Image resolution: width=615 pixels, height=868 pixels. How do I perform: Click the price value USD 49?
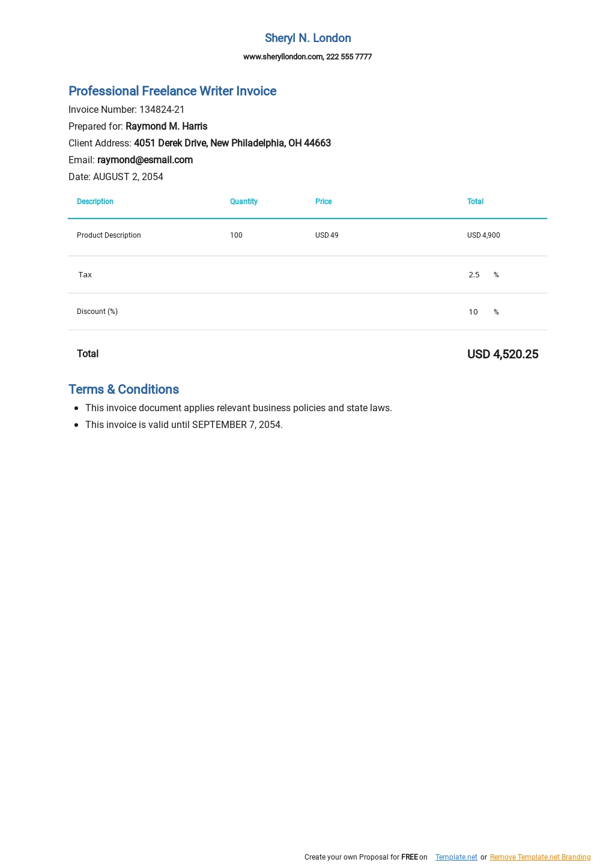click(327, 235)
